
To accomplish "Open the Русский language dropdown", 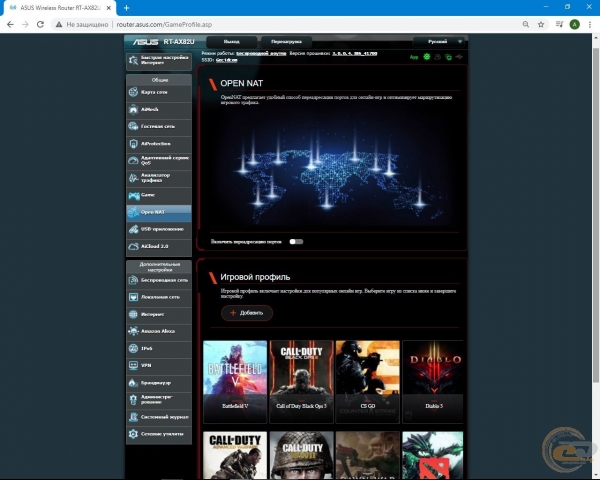I will tap(440, 42).
